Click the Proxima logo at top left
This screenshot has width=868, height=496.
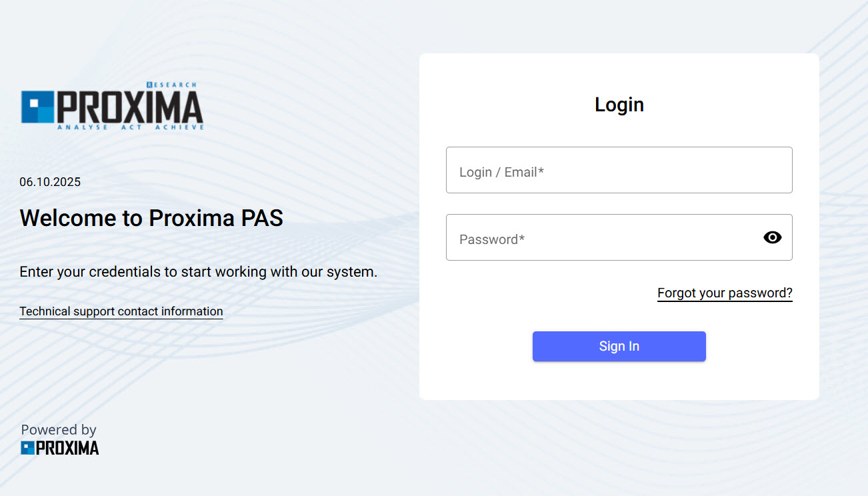coord(112,105)
